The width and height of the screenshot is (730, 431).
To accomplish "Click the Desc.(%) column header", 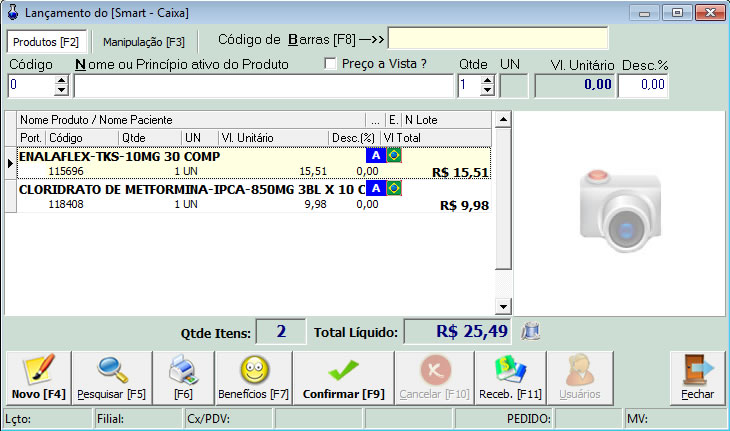I will (353, 138).
